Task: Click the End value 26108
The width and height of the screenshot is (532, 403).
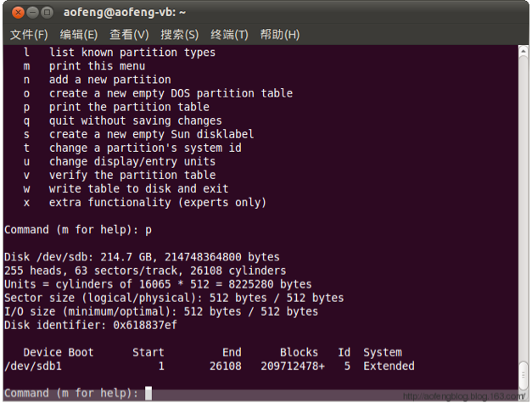Action: [x=226, y=366]
